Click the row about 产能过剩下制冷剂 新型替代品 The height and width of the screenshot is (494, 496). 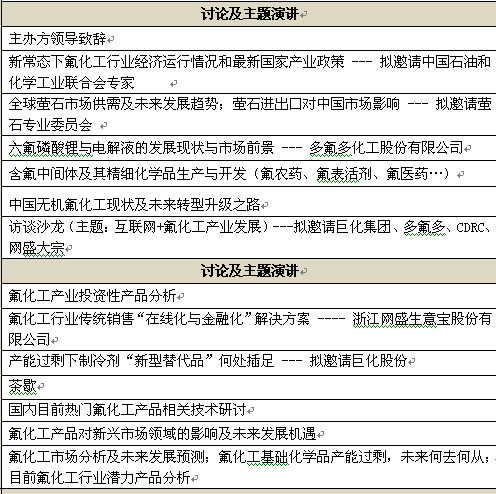coord(249,362)
